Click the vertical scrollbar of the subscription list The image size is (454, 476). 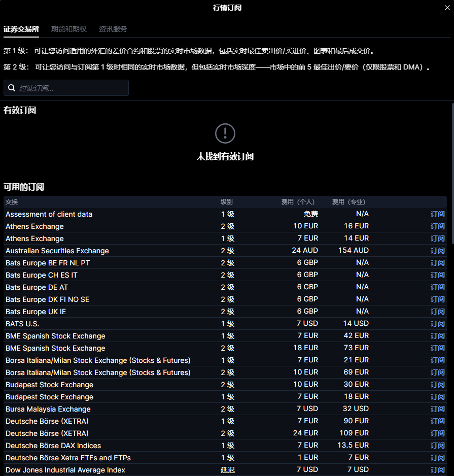click(x=452, y=173)
